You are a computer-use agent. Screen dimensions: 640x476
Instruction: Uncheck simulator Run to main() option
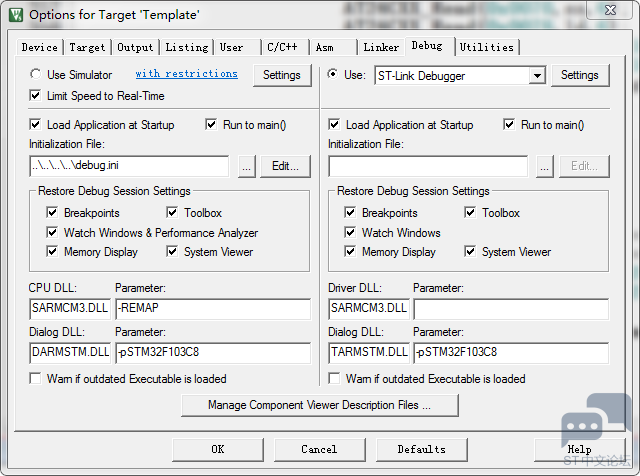[x=211, y=125]
